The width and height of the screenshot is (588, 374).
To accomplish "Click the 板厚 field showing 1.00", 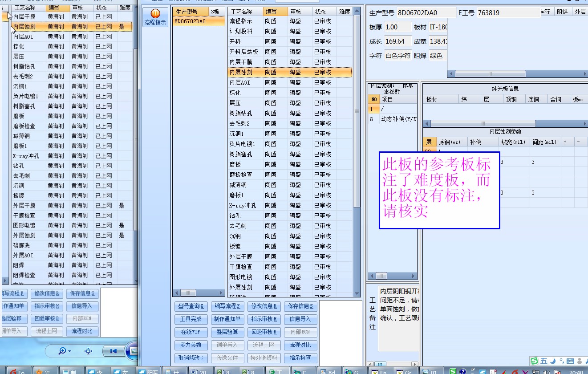I will tap(398, 27).
